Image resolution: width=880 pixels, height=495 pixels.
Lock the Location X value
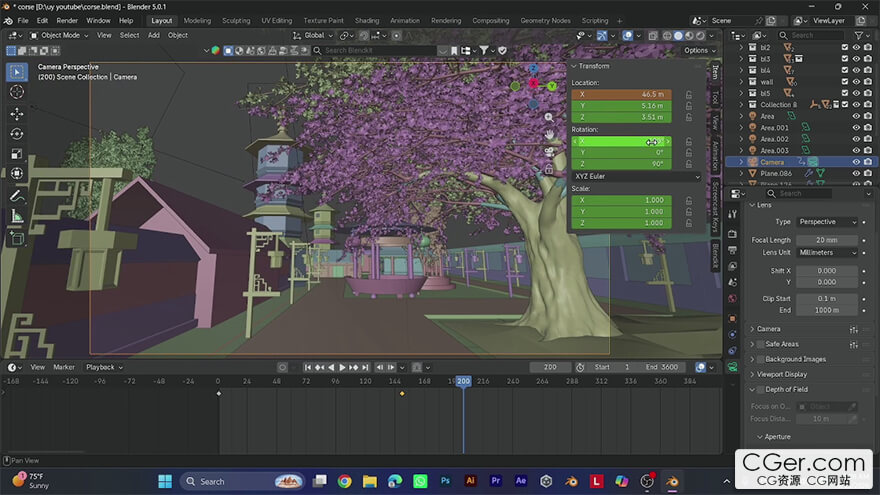click(689, 95)
